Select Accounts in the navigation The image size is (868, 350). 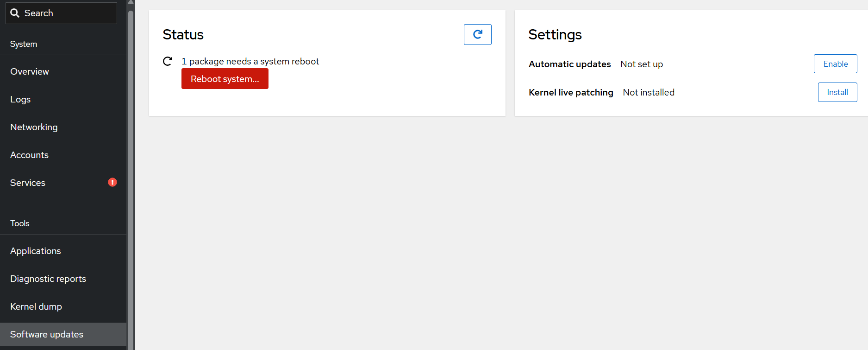(x=29, y=155)
